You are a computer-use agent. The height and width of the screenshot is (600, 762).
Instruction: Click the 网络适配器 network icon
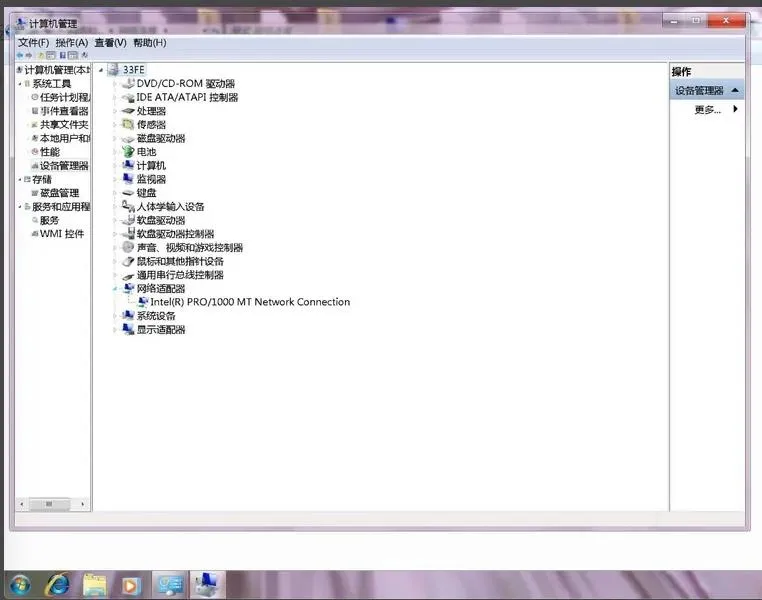point(128,289)
